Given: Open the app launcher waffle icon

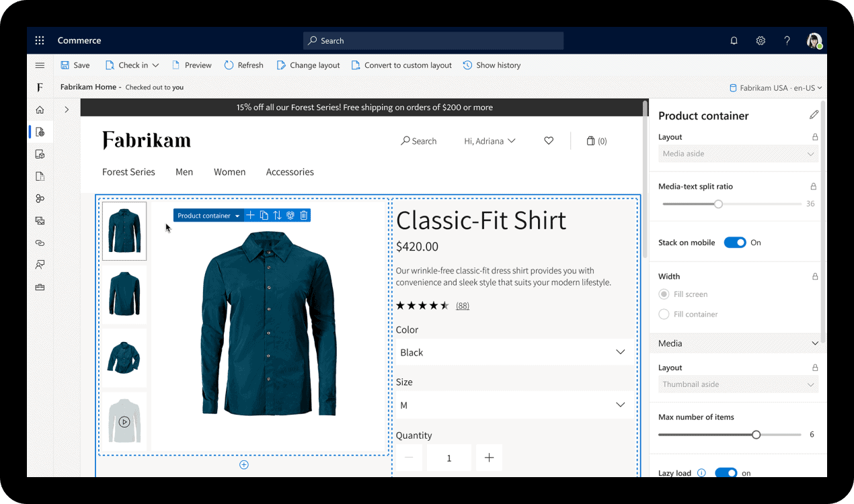Looking at the screenshot, I should coord(40,40).
